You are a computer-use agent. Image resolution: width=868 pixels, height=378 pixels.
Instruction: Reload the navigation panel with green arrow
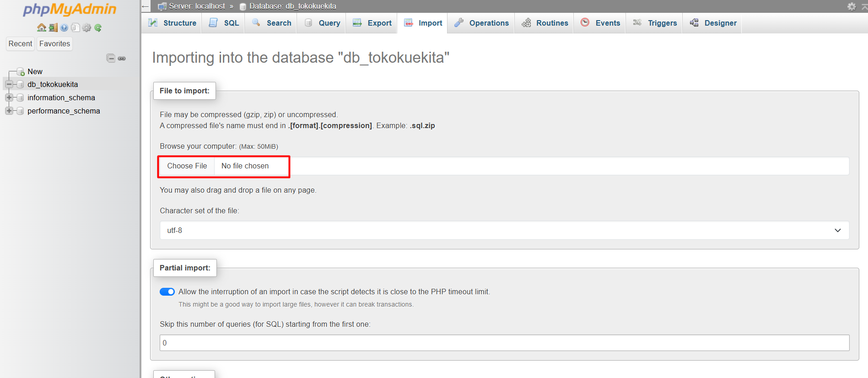click(x=98, y=27)
